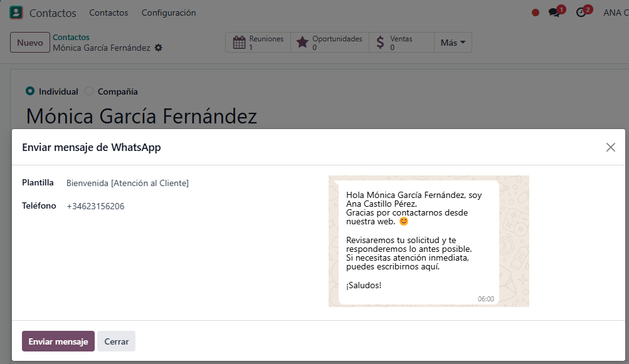Click the Cerrar button
Viewport: 629px width, 364px height.
coord(117,341)
